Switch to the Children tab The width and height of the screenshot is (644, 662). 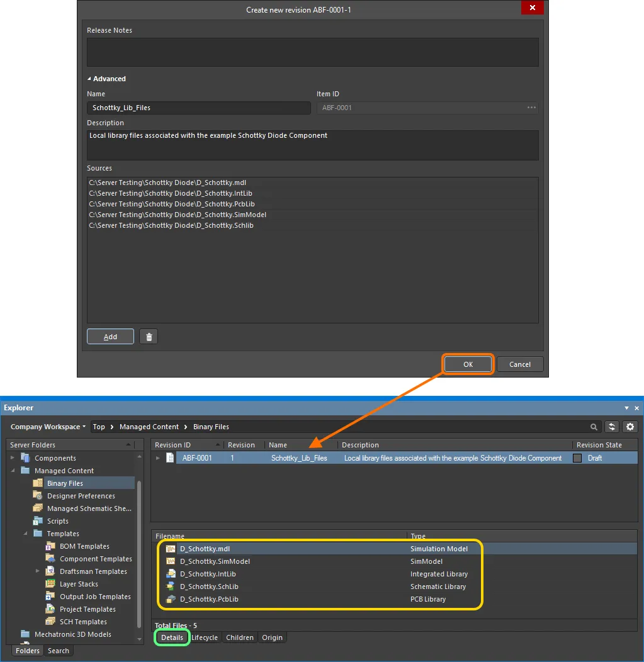239,637
